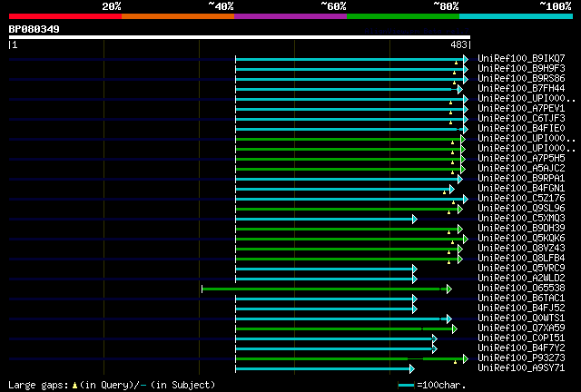
Task: Open the UniRef100_A7PEV1 hit label
Action: [521, 109]
